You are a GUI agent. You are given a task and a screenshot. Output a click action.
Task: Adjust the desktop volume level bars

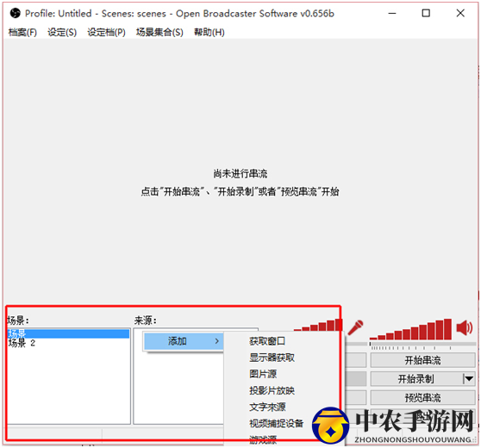(x=410, y=329)
